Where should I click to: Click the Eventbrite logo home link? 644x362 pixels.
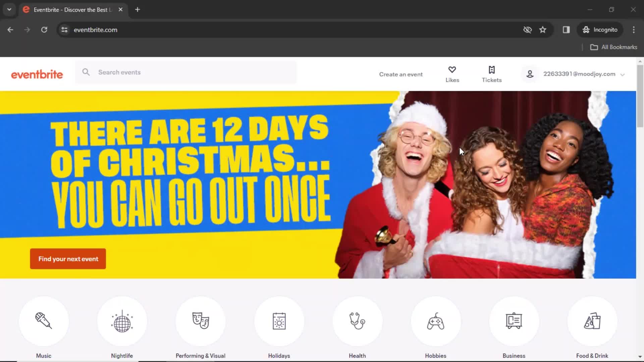(37, 74)
